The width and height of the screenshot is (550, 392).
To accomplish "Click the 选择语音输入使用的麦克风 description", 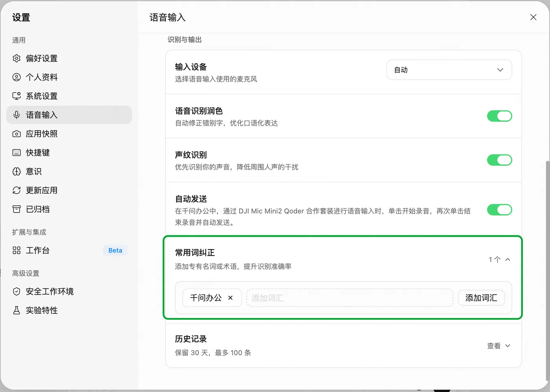I will (x=216, y=79).
